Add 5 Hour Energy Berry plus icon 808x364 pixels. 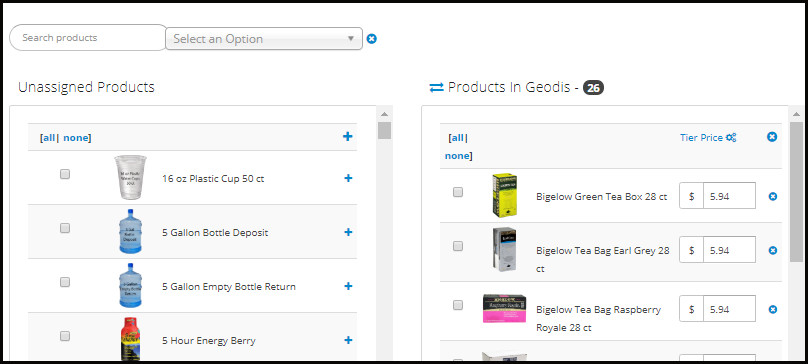point(348,340)
